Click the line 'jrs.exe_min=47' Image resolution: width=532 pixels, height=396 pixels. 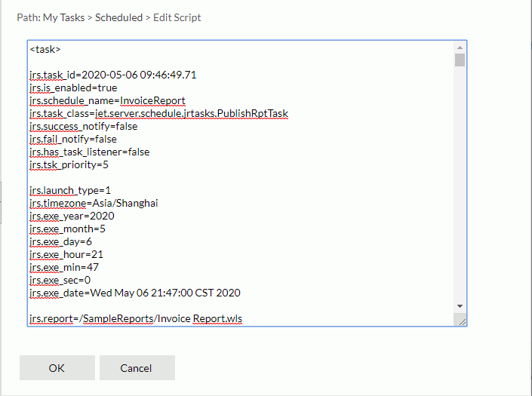(x=64, y=267)
